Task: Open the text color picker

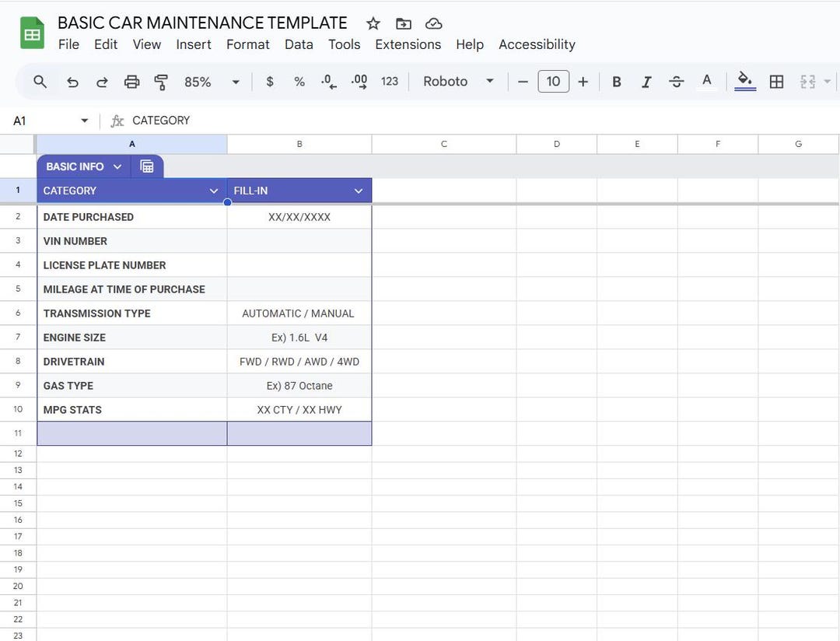Action: (x=706, y=82)
